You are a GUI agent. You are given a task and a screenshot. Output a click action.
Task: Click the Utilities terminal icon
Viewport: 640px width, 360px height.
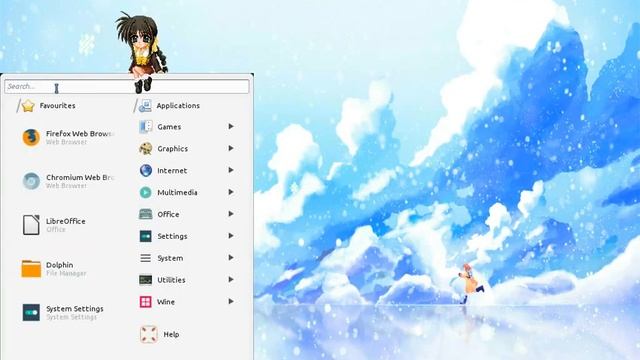click(145, 280)
